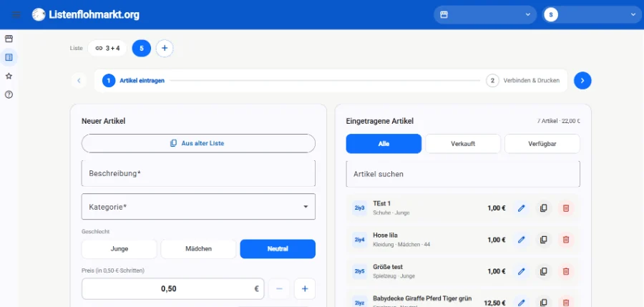Delete the Hose lila article
Screen dimensions: 644x307
tap(565, 240)
